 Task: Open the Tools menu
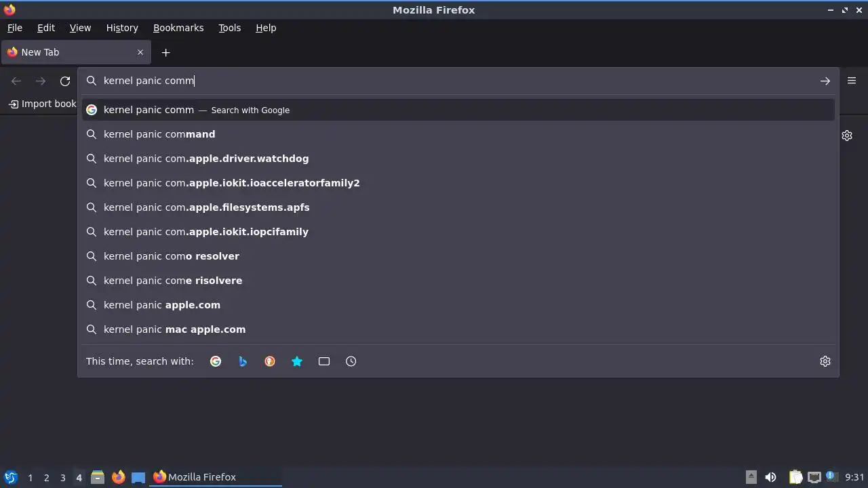click(229, 28)
